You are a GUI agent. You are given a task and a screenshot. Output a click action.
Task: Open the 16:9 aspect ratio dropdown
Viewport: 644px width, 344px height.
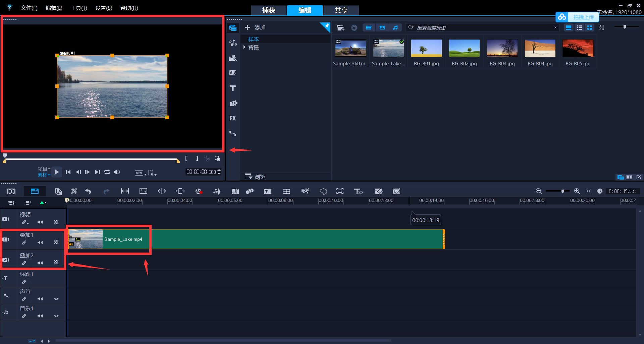click(x=141, y=173)
